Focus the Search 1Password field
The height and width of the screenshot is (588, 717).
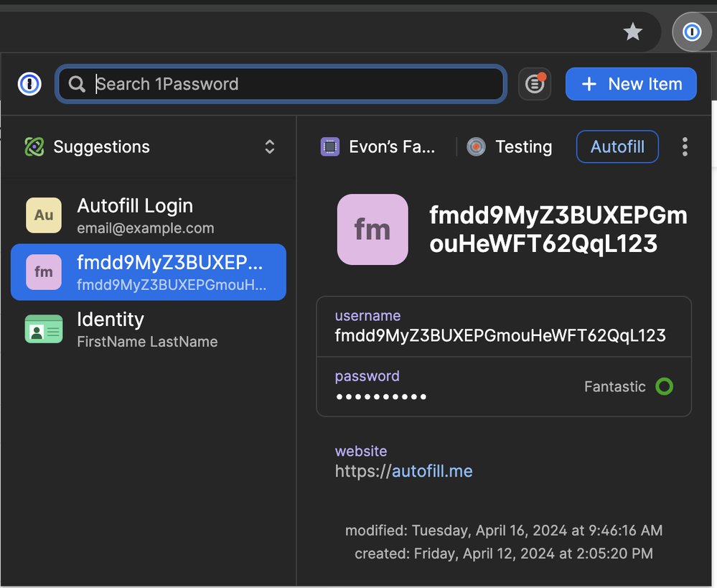[281, 84]
